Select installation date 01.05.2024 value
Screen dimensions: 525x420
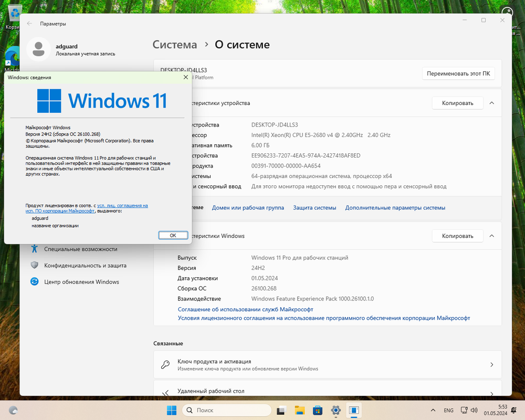[x=265, y=278]
